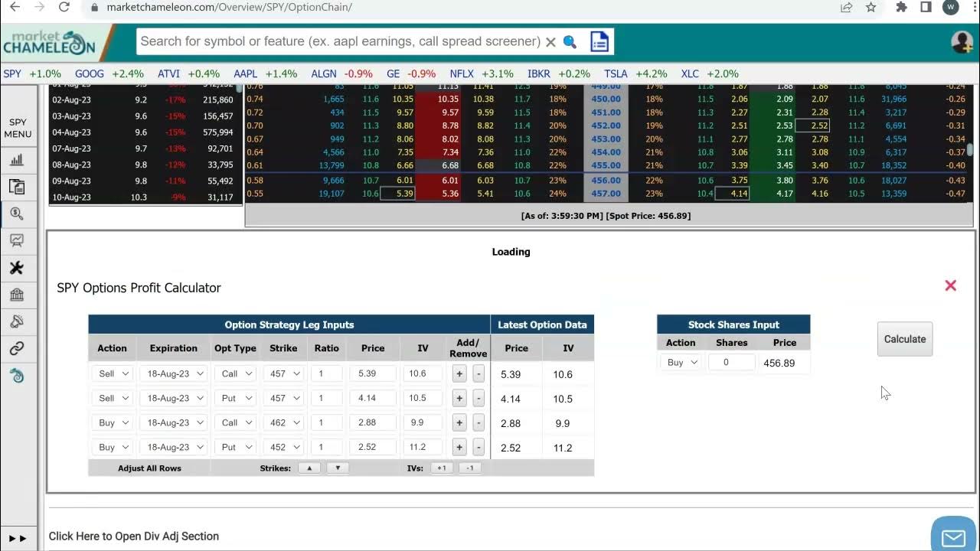The width and height of the screenshot is (980, 551).
Task: Expand the sidebar with double-arrow icon
Action: click(18, 539)
